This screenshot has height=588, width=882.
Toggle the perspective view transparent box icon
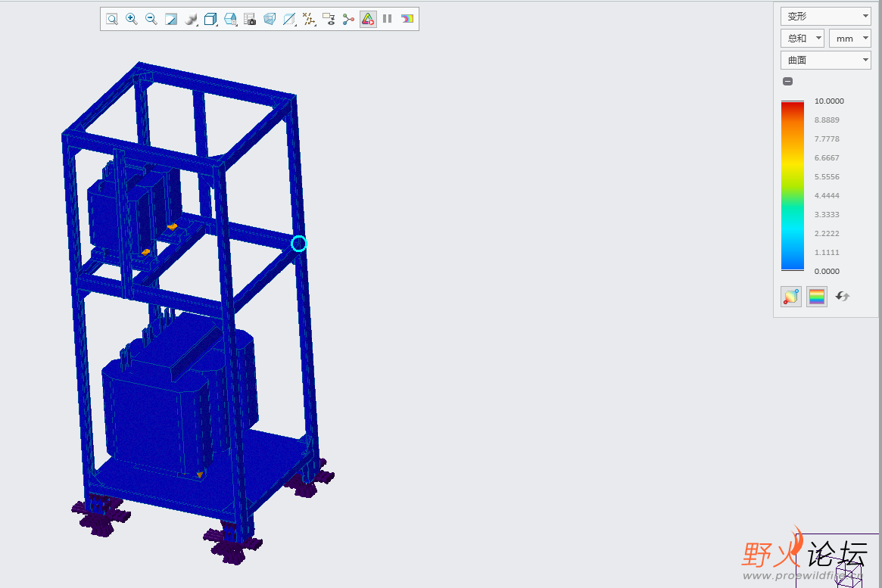(270, 19)
